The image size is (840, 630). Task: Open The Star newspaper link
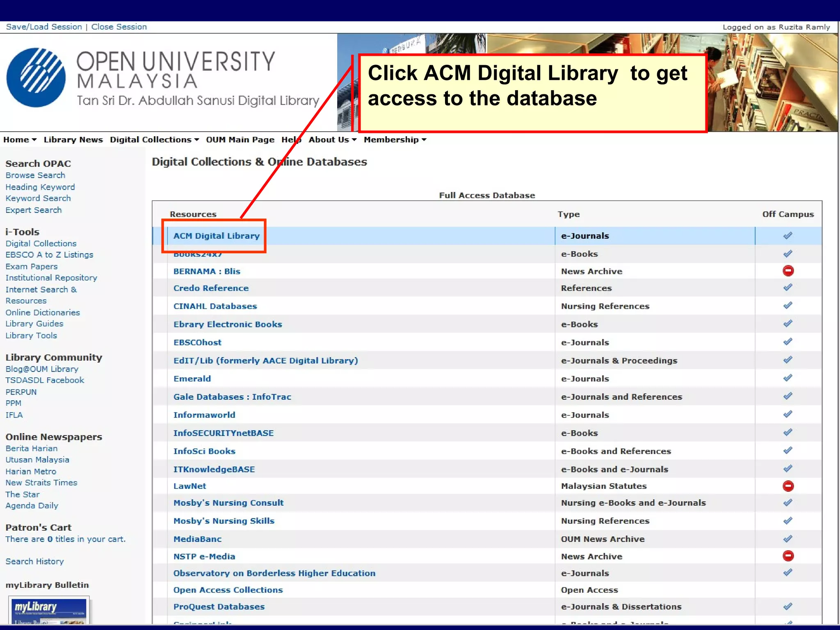pyautogui.click(x=23, y=494)
